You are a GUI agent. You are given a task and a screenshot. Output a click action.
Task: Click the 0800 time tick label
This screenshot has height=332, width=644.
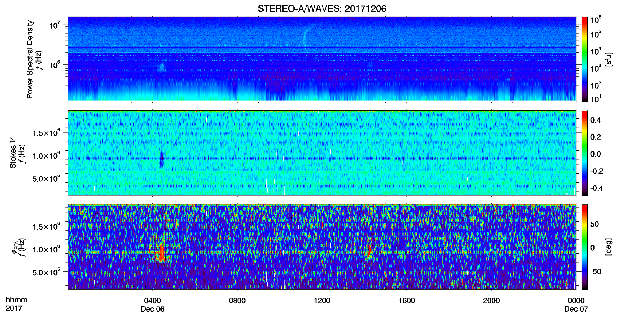(237, 301)
